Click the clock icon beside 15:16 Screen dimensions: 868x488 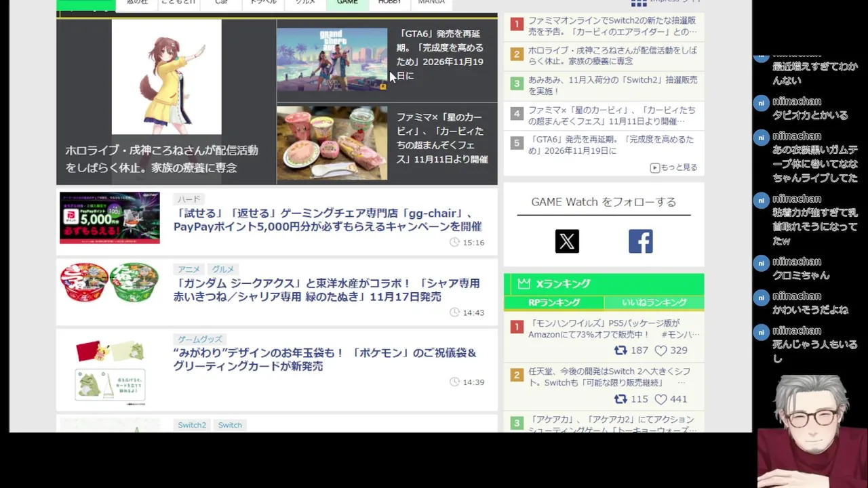tap(454, 242)
